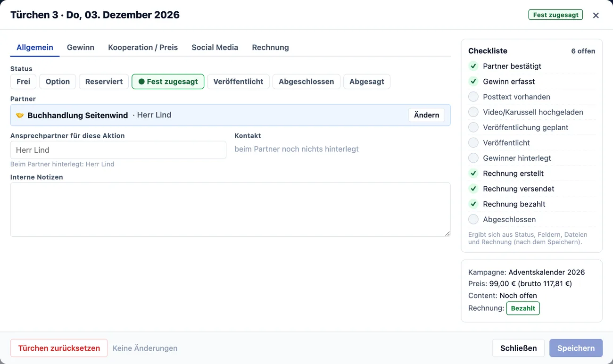Screen dimensions: 613x364
Task: Click the Schließen button
Action: pos(518,348)
